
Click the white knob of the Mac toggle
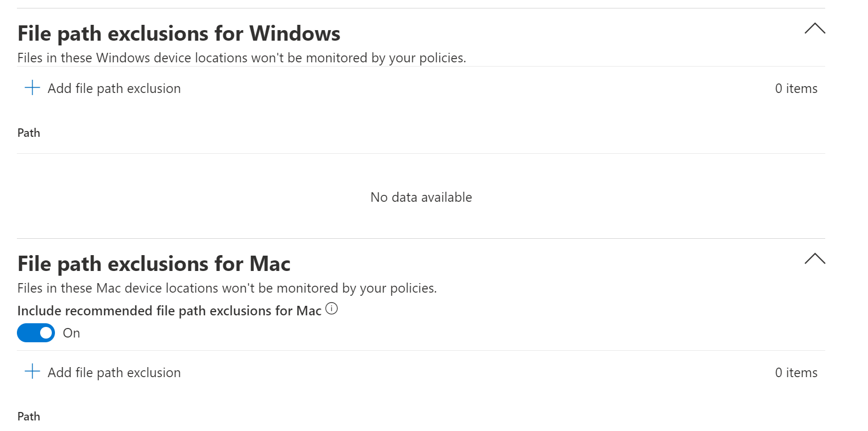pos(46,333)
